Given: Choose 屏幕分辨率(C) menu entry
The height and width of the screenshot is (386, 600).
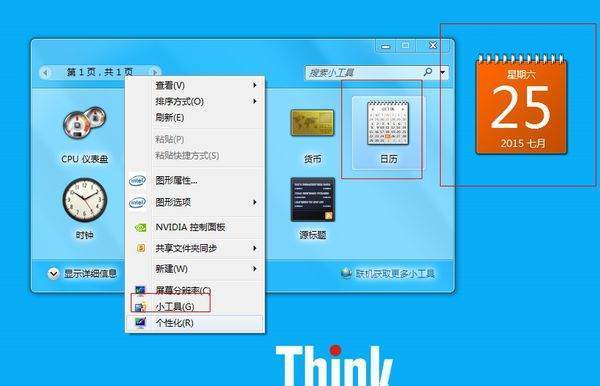Looking at the screenshot, I should [x=195, y=290].
